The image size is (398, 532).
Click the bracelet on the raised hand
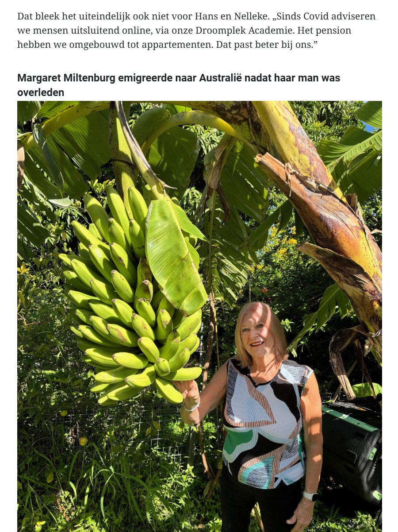191,407
